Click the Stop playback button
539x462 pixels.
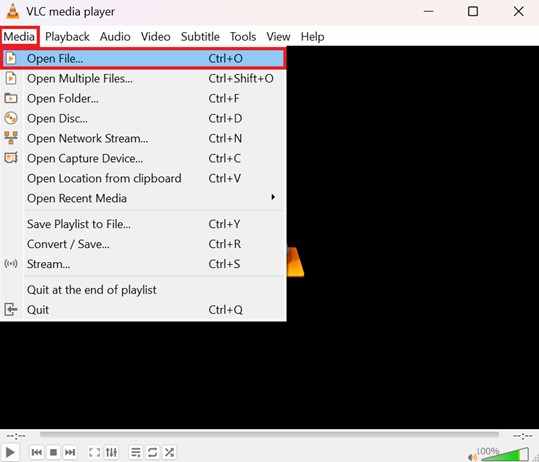[53, 452]
